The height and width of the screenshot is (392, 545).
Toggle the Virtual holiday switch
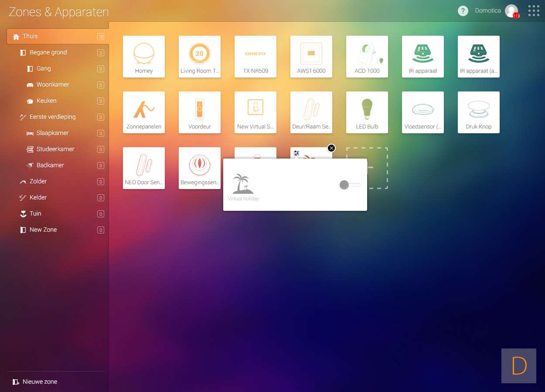[x=350, y=185]
